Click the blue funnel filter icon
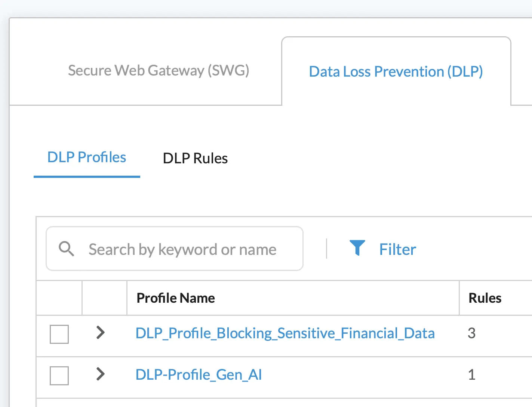Viewport: 532px width, 407px height. click(x=357, y=248)
